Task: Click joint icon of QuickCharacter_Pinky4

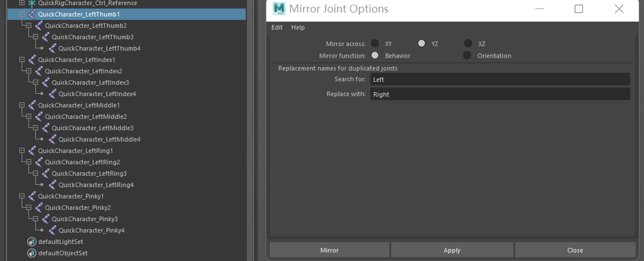Action: (52, 230)
